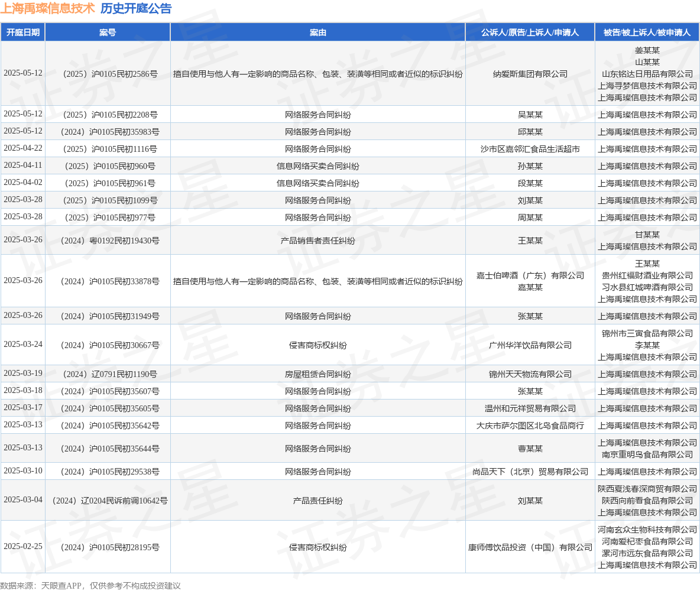The width and height of the screenshot is (700, 591).
Task: Click plaintiff 沙市区嘉邻汇食品生活超市
Action: coord(530,149)
